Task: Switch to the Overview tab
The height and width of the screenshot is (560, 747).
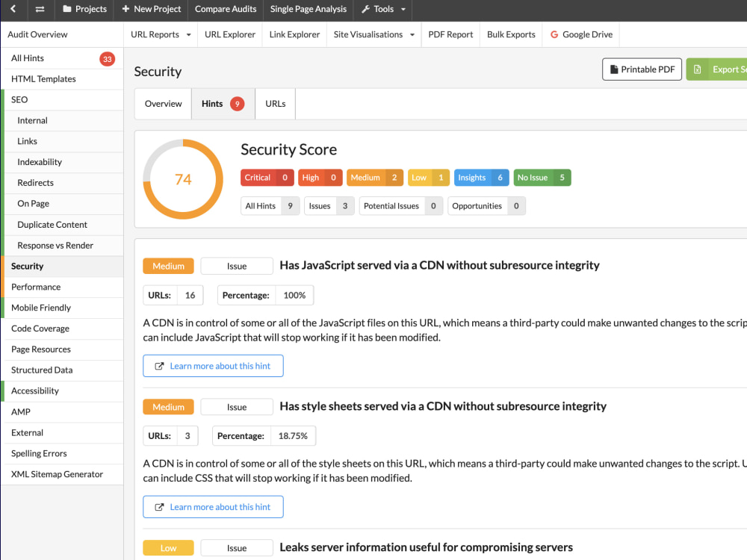Action: coord(163,103)
